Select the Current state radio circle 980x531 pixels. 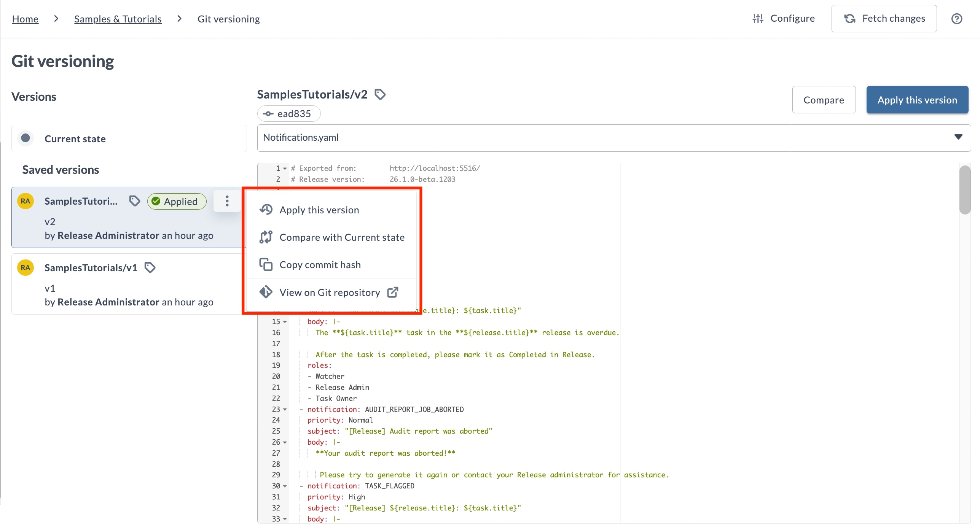click(25, 138)
